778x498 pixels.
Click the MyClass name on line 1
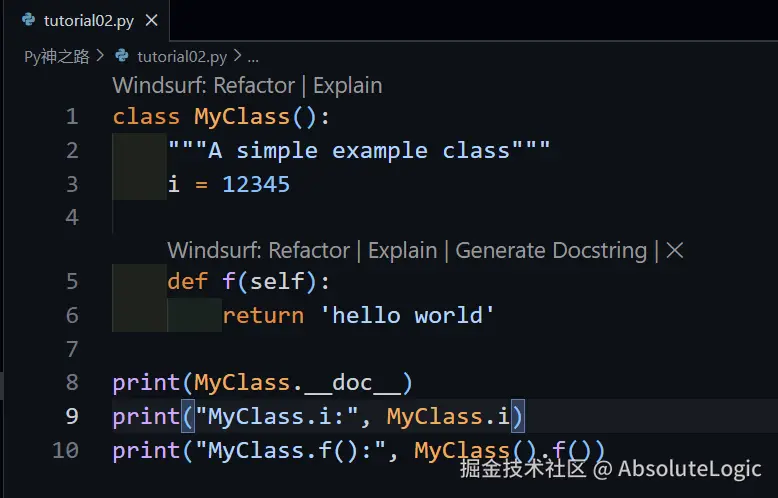(242, 117)
